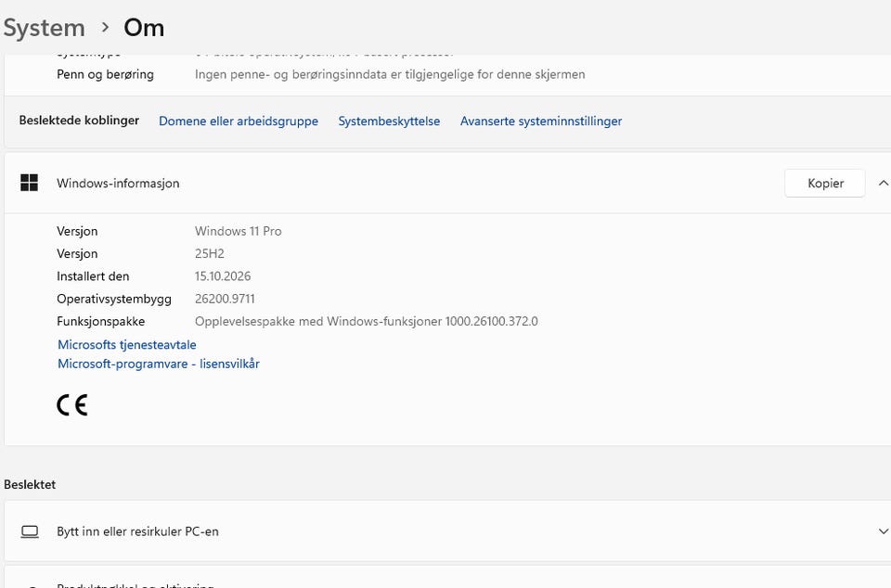The width and height of the screenshot is (891, 588).
Task: Click the build number 26200.9711
Action: (x=225, y=299)
